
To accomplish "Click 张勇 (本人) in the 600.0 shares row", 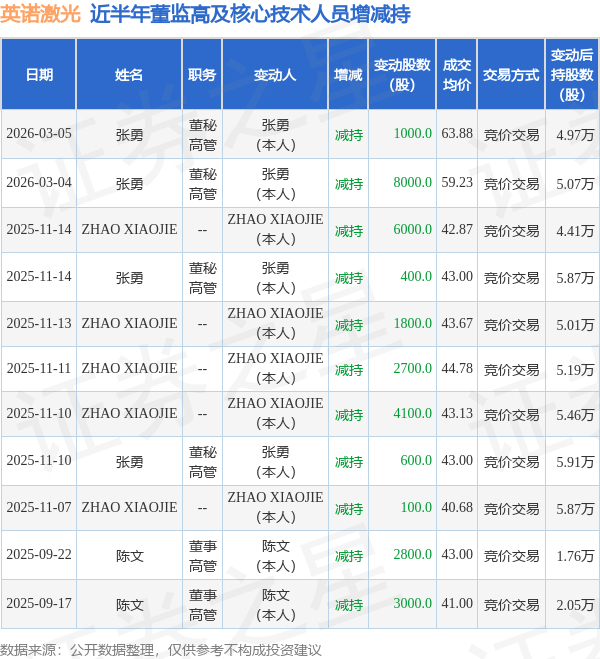I will (275, 462).
